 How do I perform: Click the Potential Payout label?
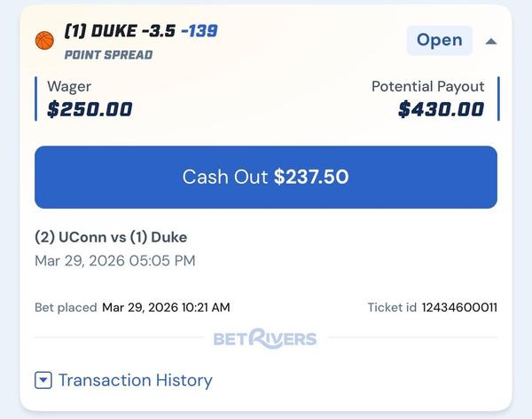[427, 87]
